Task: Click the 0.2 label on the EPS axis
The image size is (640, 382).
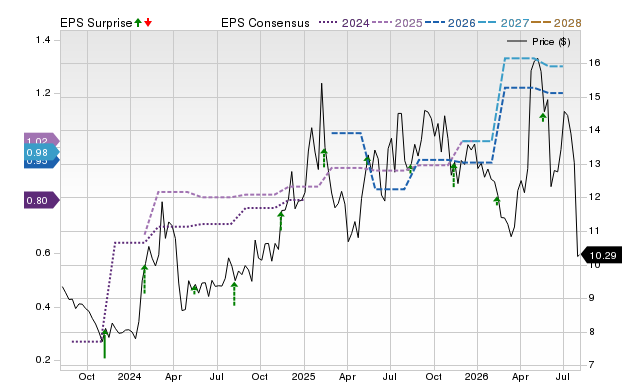Action: point(42,360)
